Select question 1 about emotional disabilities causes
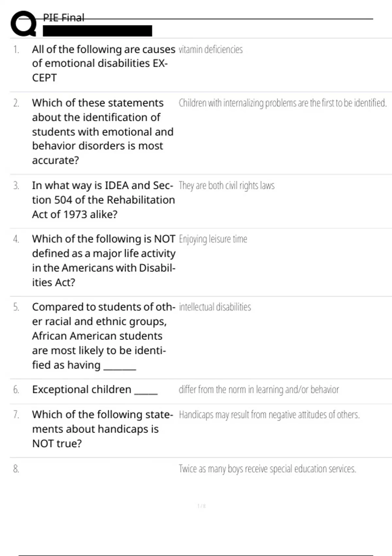The image size is (392, 556). tap(104, 63)
